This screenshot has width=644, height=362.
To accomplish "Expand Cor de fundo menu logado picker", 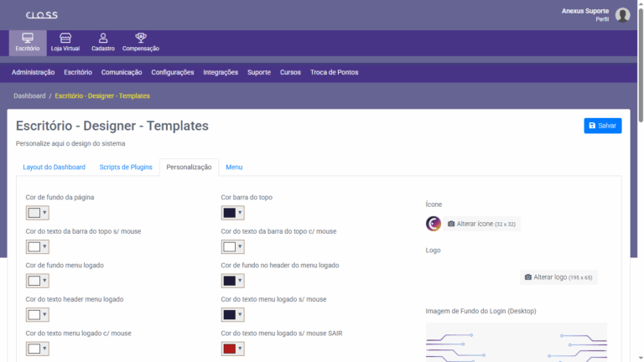I will (x=38, y=281).
